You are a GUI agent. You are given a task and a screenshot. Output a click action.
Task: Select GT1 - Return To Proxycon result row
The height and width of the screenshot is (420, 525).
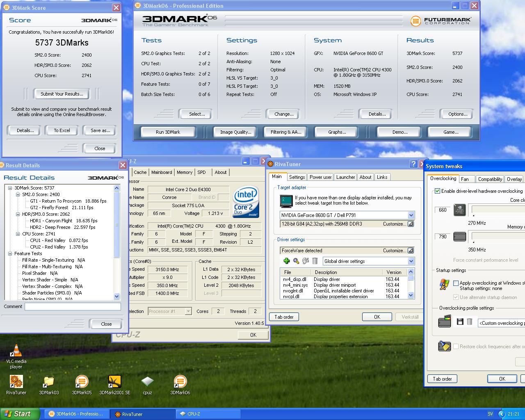(x=68, y=201)
